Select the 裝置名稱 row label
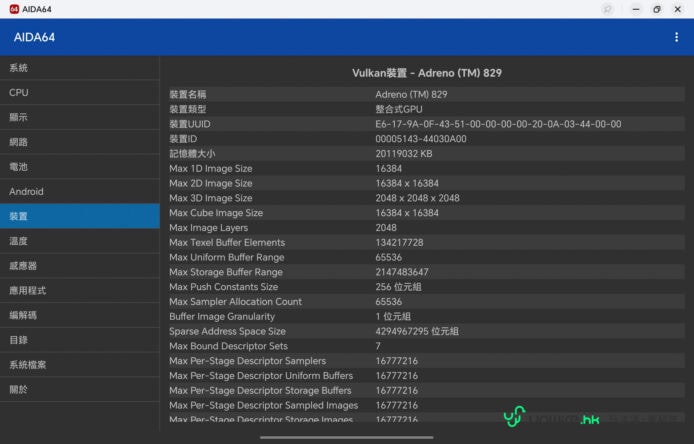Viewport: 694px width, 444px height. (188, 94)
